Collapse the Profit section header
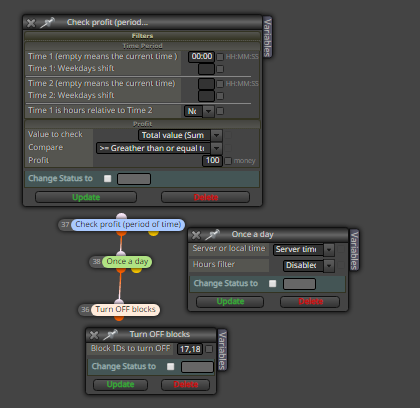The height and width of the screenshot is (408, 420). tap(142, 124)
